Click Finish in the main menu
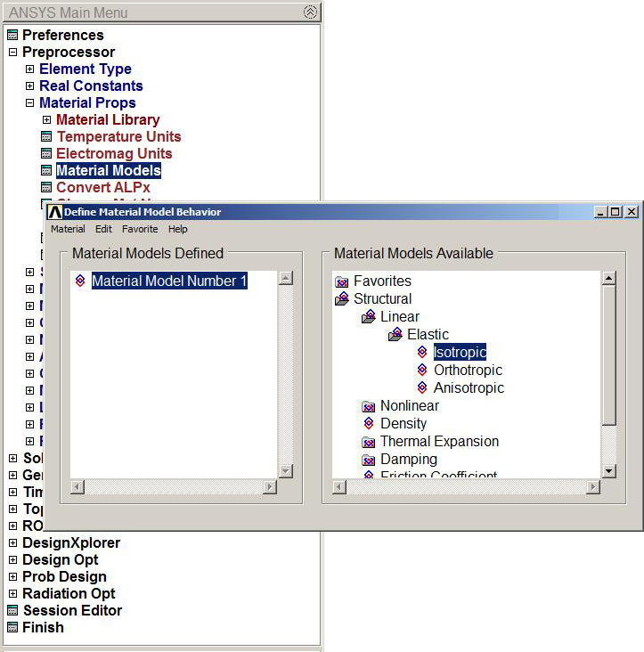This screenshot has width=644, height=652. [43, 628]
